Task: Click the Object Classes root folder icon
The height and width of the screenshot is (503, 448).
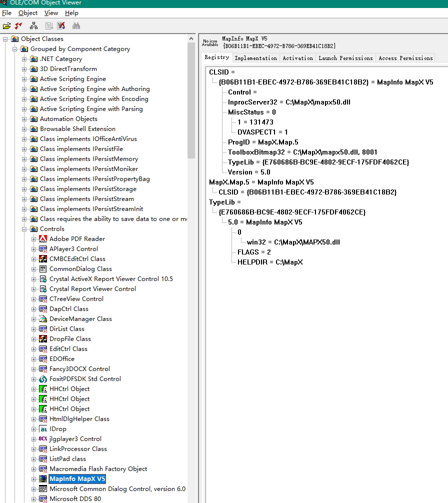Action: pyautogui.click(x=15, y=39)
